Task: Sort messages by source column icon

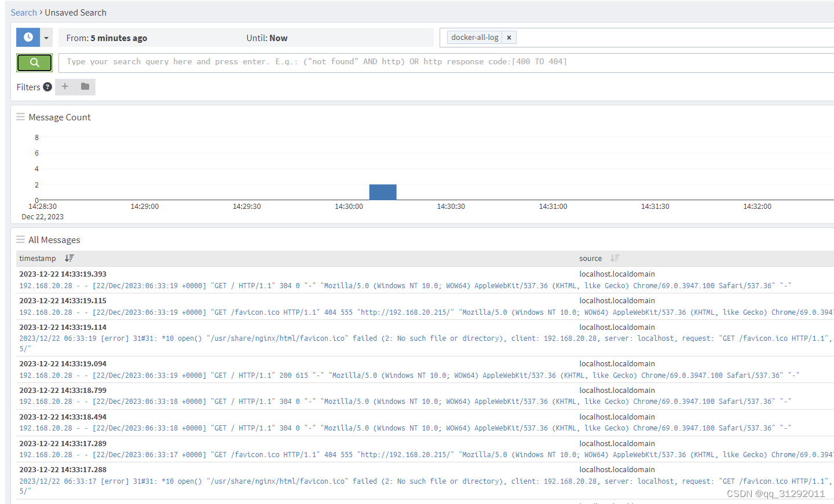Action: (615, 258)
